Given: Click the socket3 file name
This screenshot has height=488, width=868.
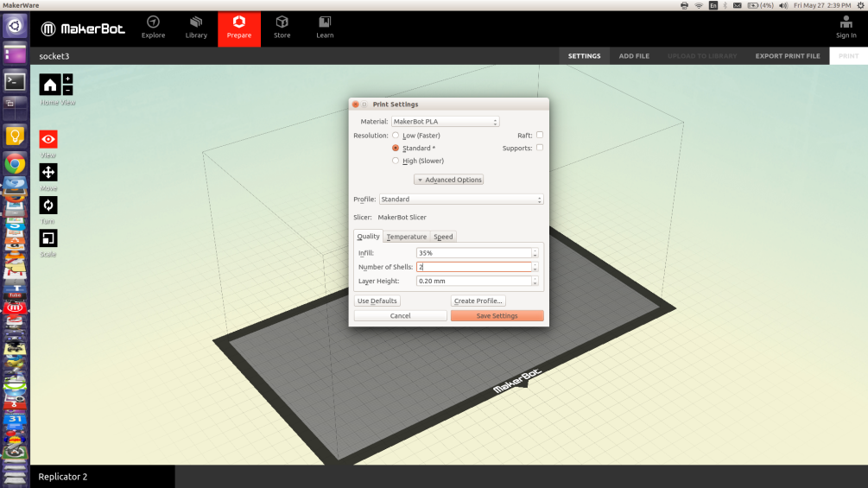Looking at the screenshot, I should (x=54, y=56).
